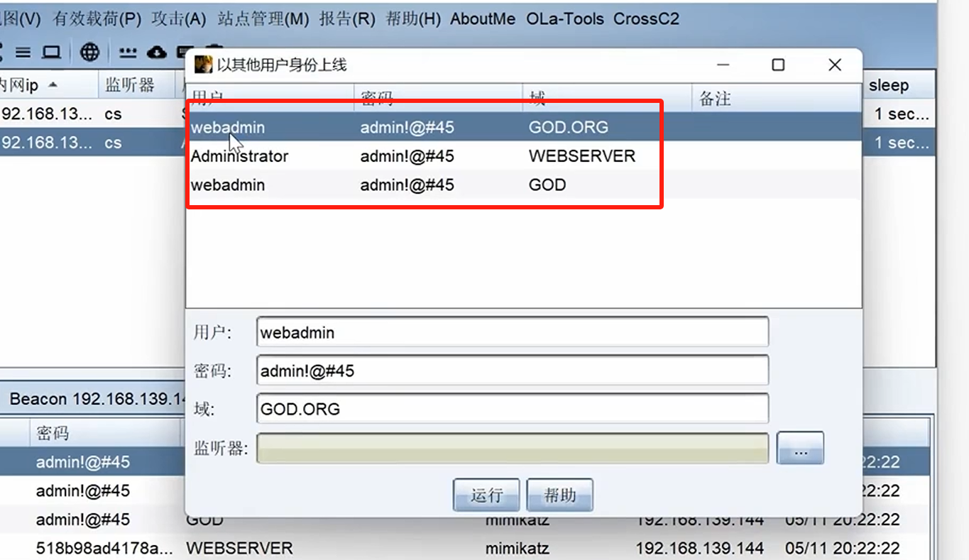Switch to session table view icon
Viewport: 969px width, 560px height.
click(x=23, y=52)
